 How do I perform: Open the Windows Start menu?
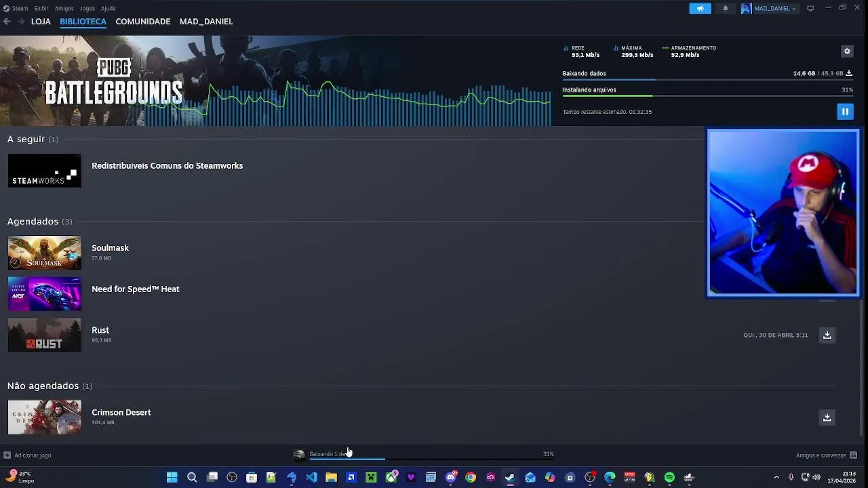(x=172, y=477)
